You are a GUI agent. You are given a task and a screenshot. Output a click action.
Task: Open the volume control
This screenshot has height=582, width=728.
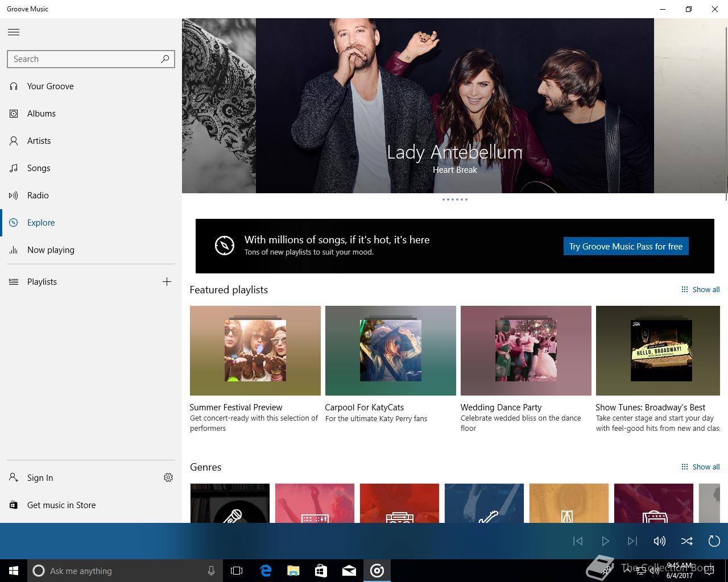660,541
